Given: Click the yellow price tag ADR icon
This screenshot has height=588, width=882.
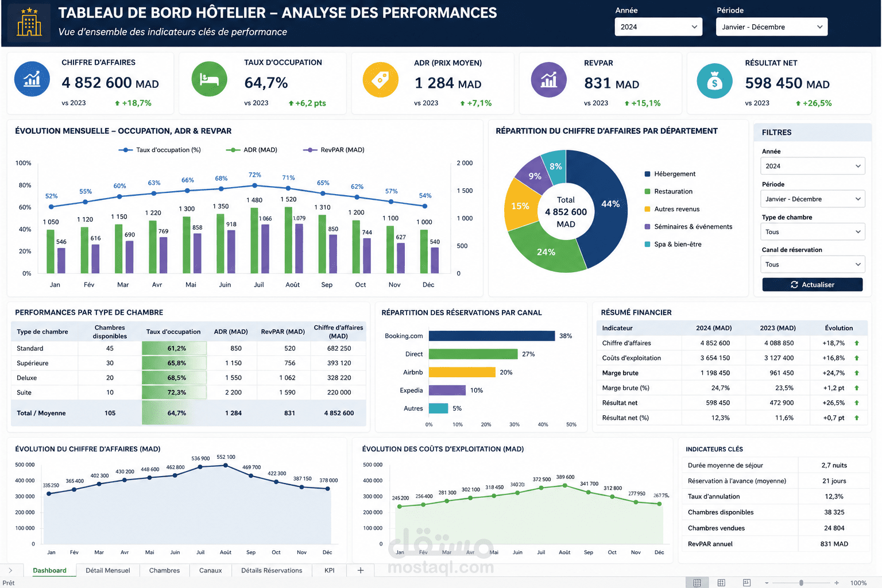Looking at the screenshot, I should [380, 80].
